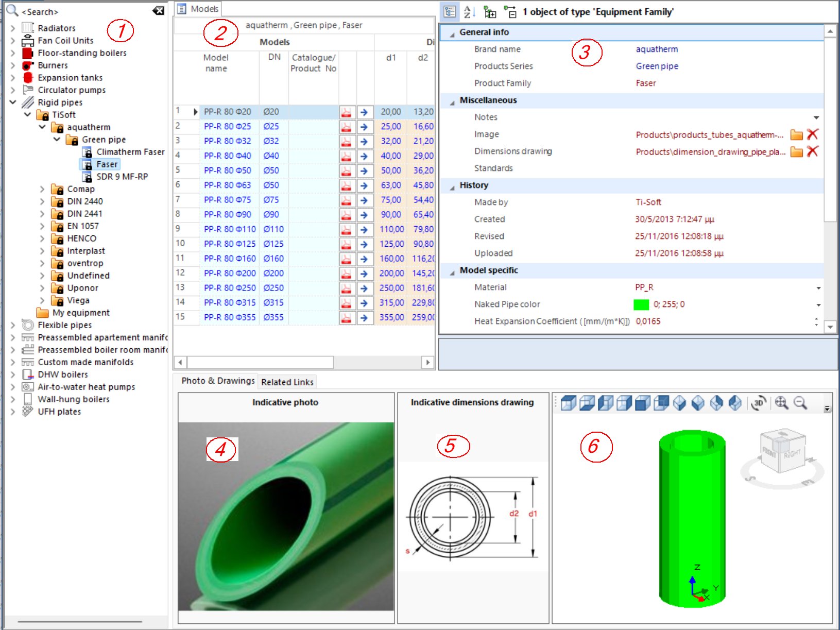Click the green Naked Pipe color swatch
The width and height of the screenshot is (840, 630).
tap(641, 304)
